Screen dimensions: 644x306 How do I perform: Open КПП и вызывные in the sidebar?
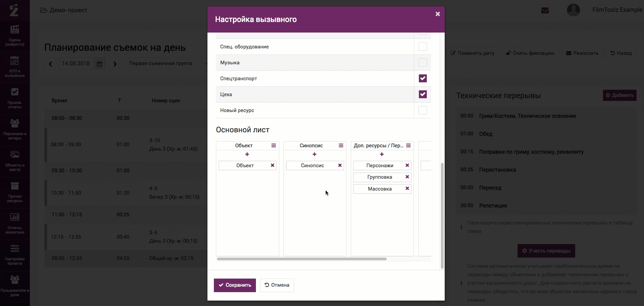(15, 67)
